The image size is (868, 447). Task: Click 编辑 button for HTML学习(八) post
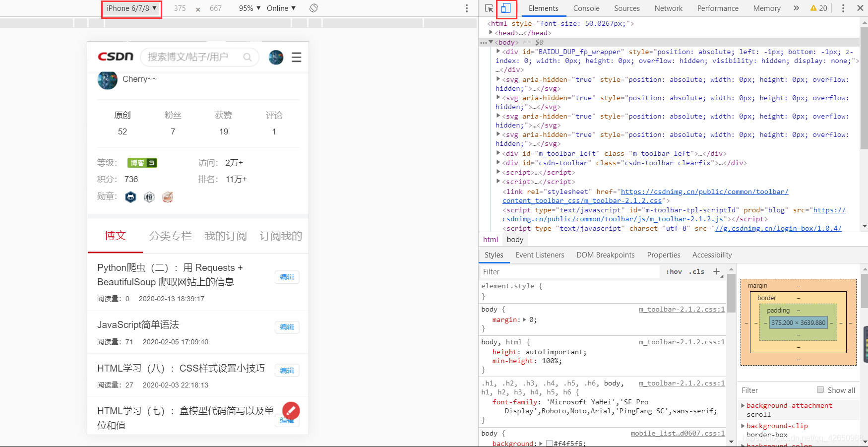pyautogui.click(x=287, y=371)
